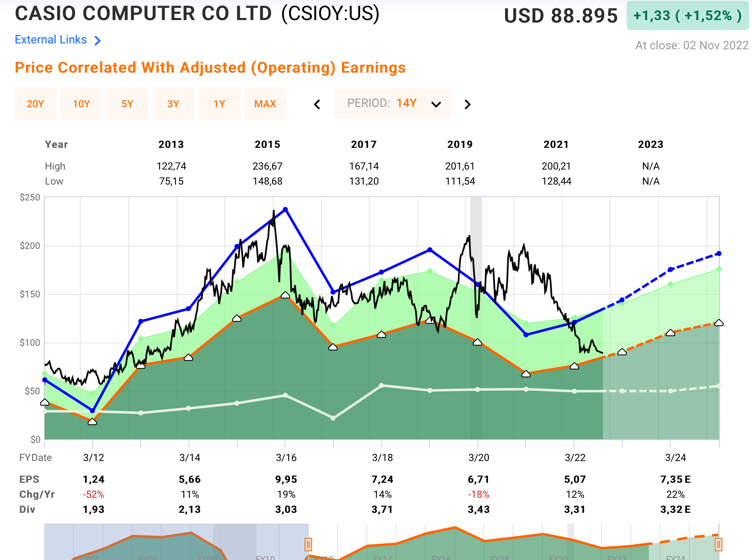Screen dimensions: 752x560
Task: Click the green price change badge
Action: tap(687, 16)
